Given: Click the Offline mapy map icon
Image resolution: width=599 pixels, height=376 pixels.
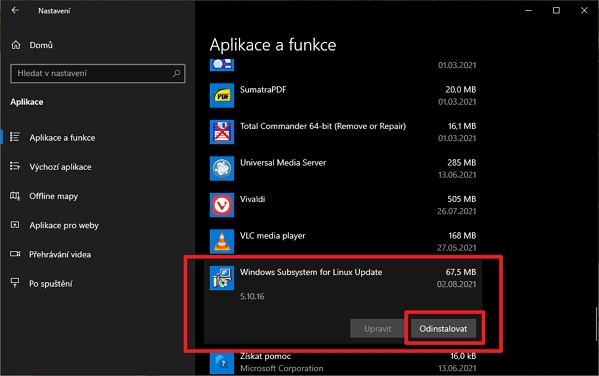Looking at the screenshot, I should pyautogui.click(x=15, y=196).
